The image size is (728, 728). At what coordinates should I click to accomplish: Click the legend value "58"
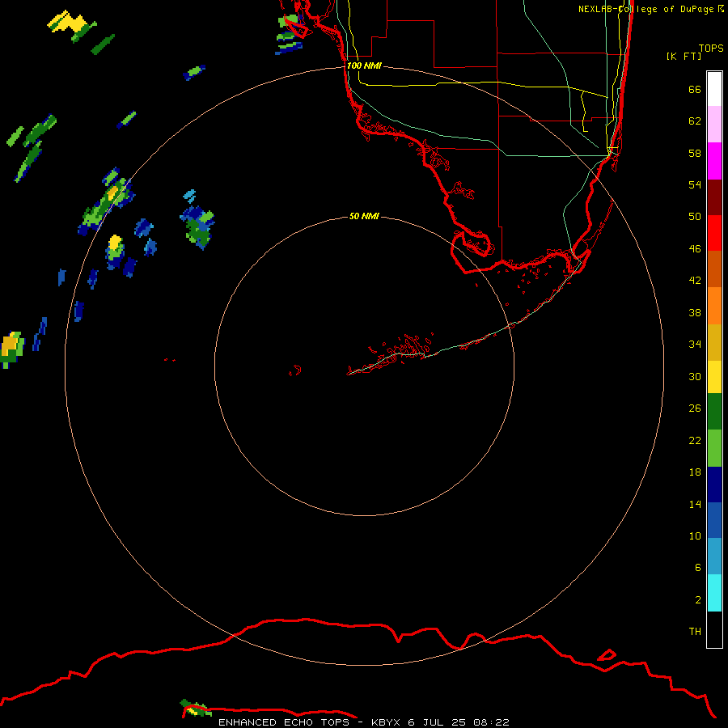pyautogui.click(x=695, y=153)
